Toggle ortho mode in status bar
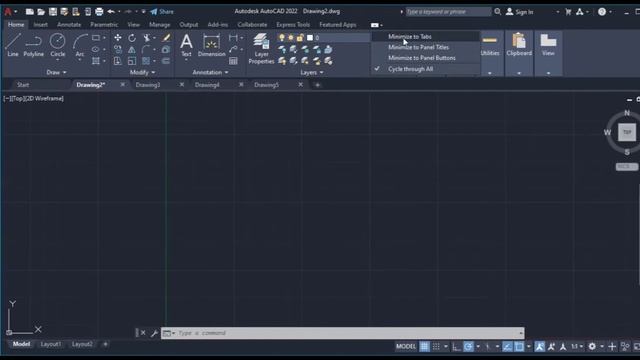The width and height of the screenshot is (640, 360). coord(456,347)
